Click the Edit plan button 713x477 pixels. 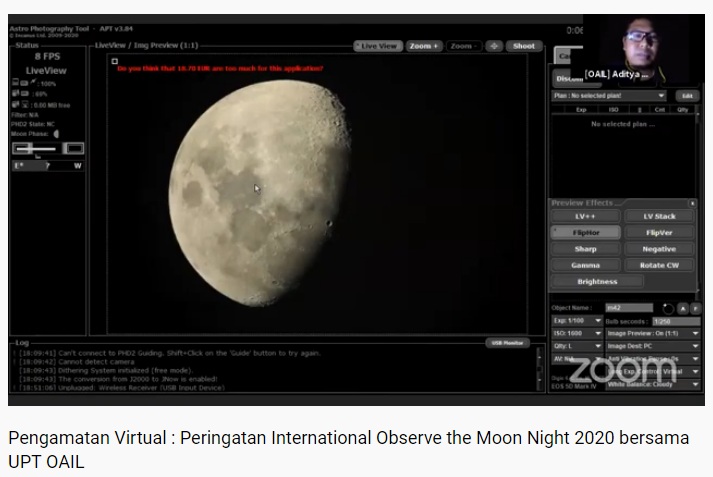(x=687, y=96)
